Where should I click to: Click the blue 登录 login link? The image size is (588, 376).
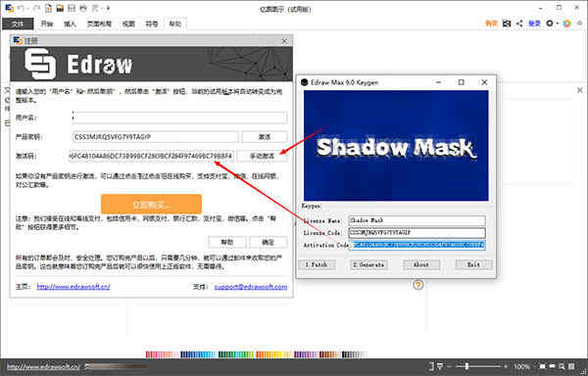coord(534,23)
